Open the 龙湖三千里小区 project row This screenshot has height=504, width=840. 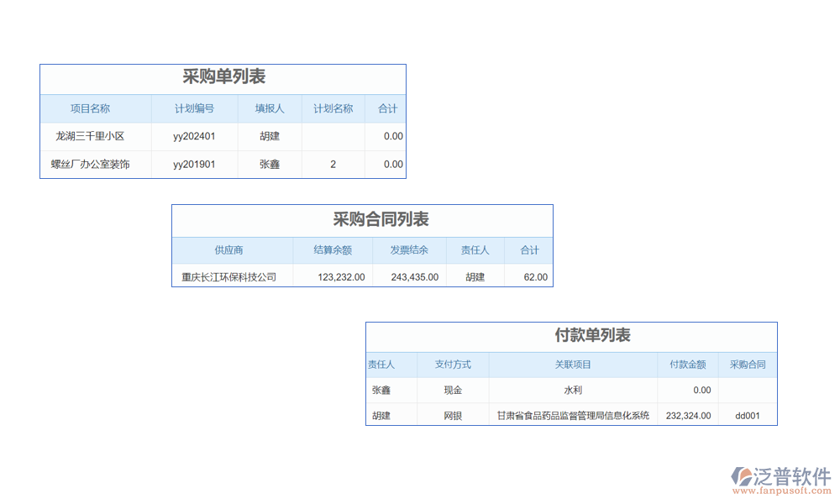tap(90, 136)
